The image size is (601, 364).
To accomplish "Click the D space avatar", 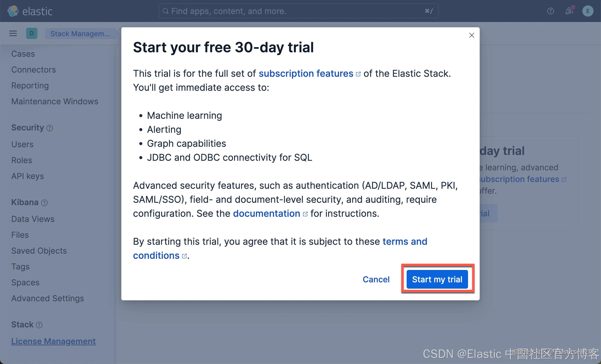I will (32, 33).
